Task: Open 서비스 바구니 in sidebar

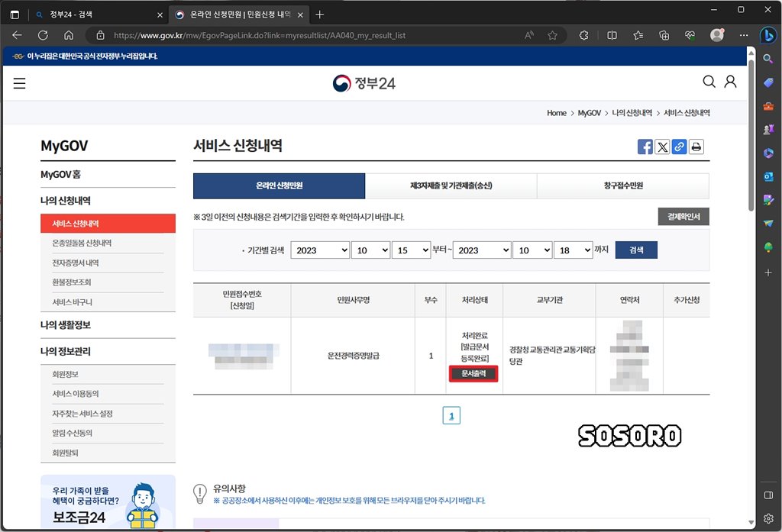Action: click(x=73, y=302)
